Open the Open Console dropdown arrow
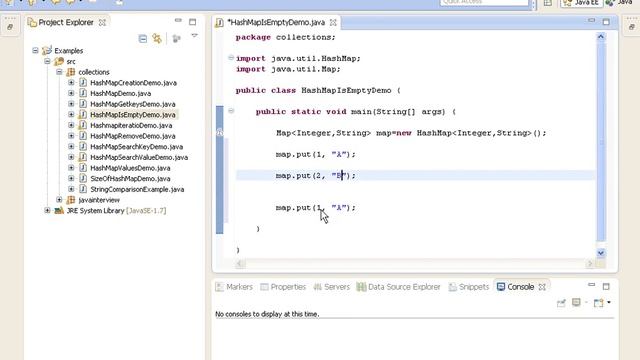Screen dimensions: 640x360 (x=609, y=302)
